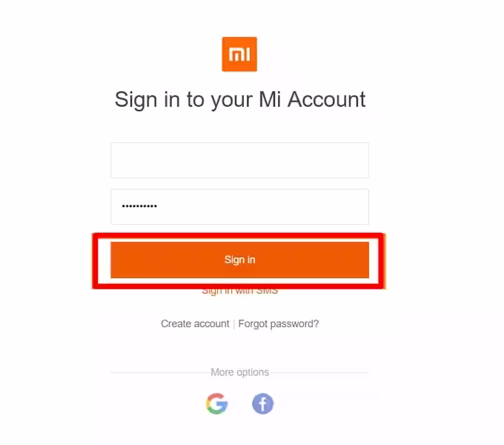Select the multicolored G logo under More options

[x=217, y=403]
